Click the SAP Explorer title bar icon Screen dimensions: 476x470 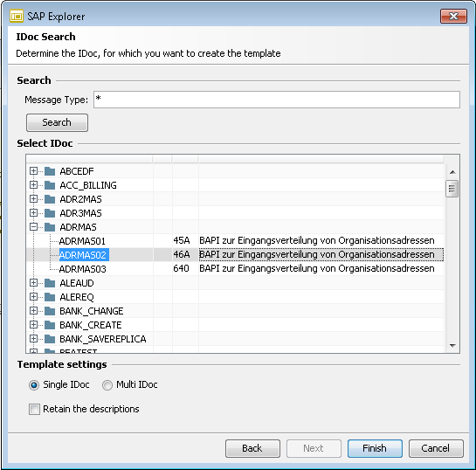(17, 16)
